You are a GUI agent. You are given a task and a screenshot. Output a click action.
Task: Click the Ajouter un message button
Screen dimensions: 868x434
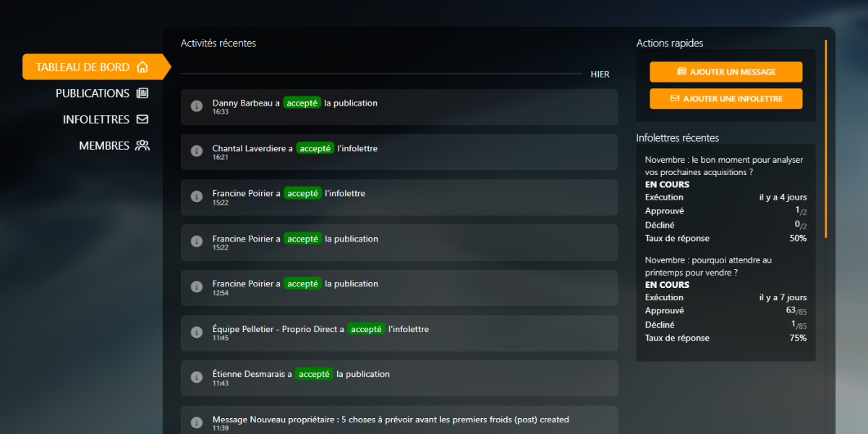pos(726,72)
